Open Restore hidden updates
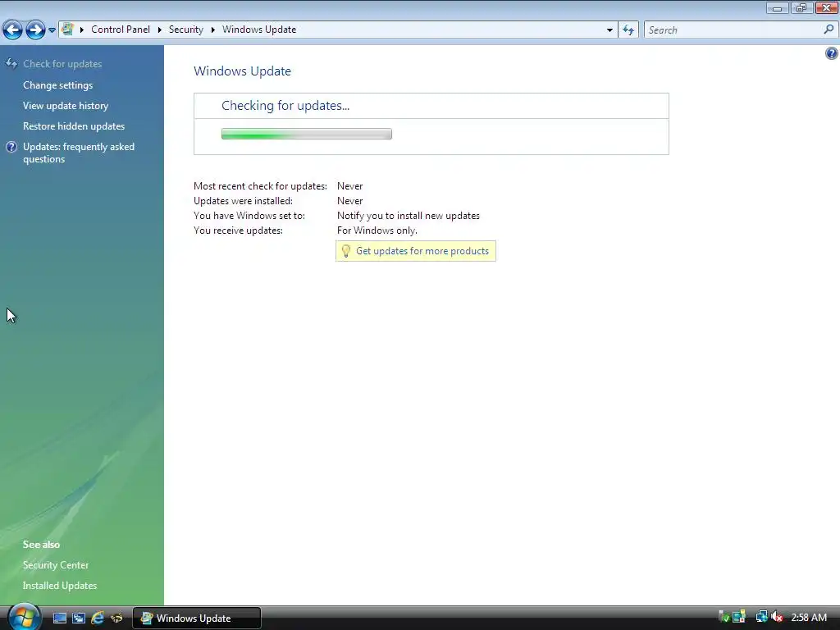This screenshot has height=630, width=840. pyautogui.click(x=73, y=126)
